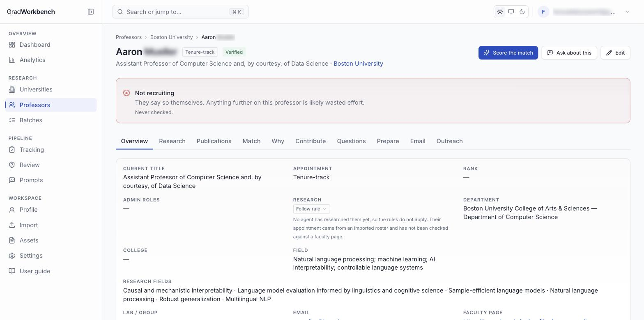
Task: Open Dashboard in the sidebar
Action: 51,45
